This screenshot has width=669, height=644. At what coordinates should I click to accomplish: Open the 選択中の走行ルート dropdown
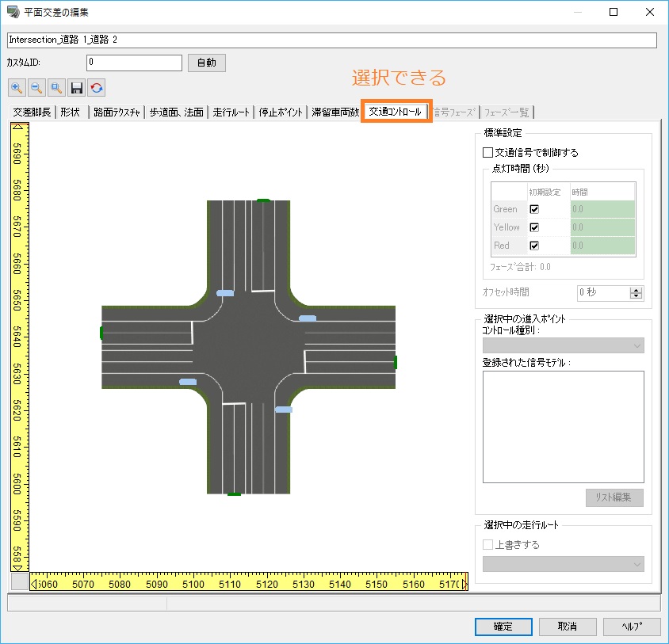pos(564,564)
